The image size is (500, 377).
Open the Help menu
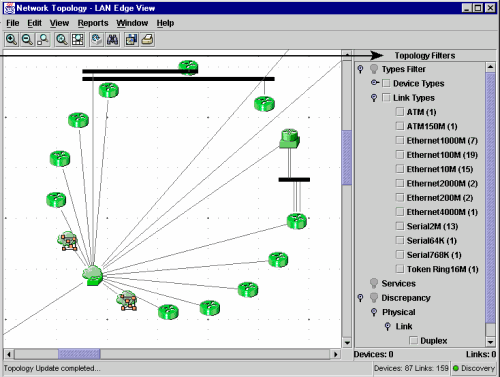tap(165, 23)
